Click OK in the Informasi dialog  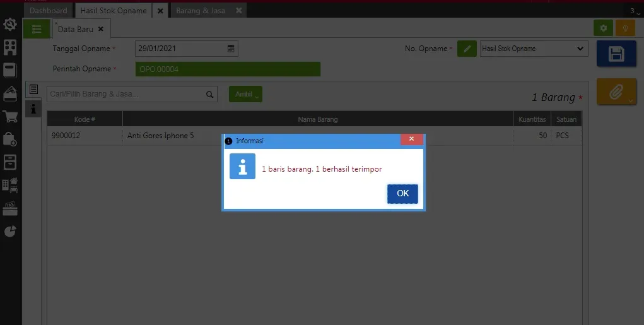[402, 194]
